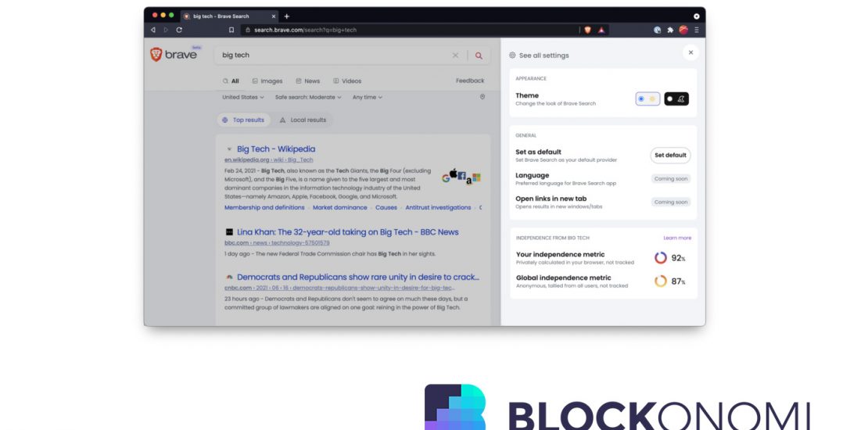Open the browser extensions puzzle icon
Image resolution: width=868 pixels, height=430 pixels.
coord(670,30)
